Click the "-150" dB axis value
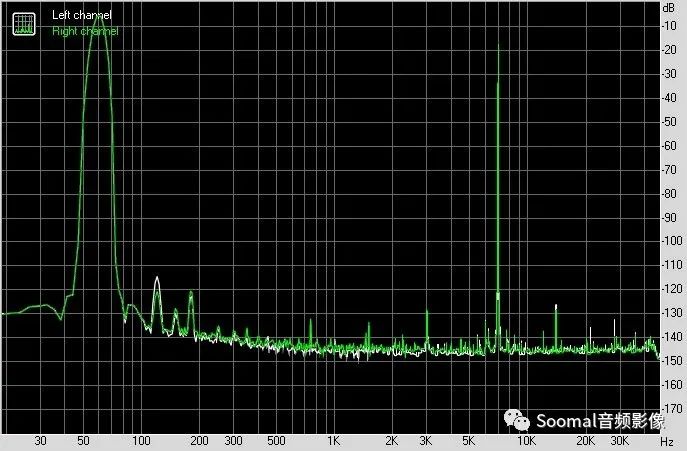Screen dimensions: 687x451 pos(672,360)
